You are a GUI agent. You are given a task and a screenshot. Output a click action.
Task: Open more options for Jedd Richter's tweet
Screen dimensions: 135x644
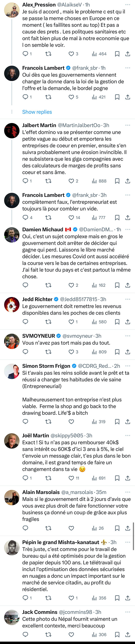pyautogui.click(x=128, y=299)
